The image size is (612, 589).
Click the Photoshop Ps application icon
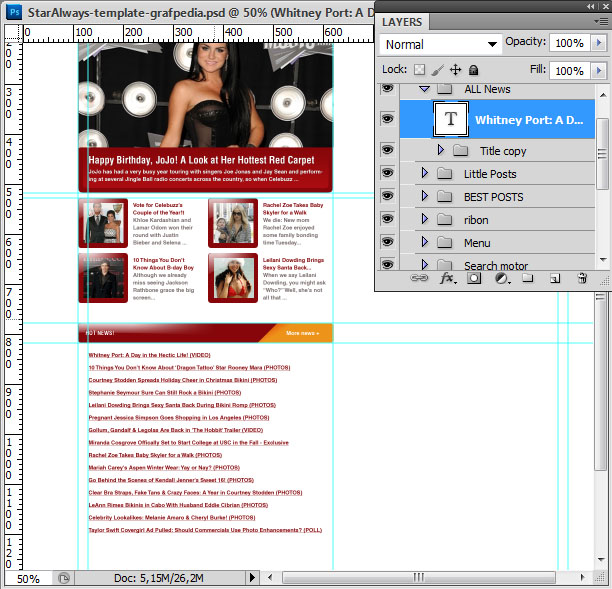pos(14,12)
